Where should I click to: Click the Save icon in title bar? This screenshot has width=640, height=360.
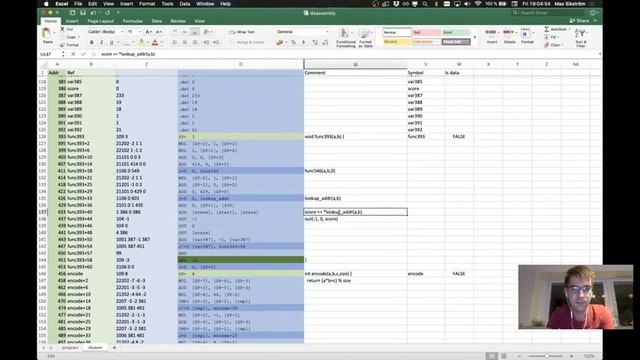83,13
